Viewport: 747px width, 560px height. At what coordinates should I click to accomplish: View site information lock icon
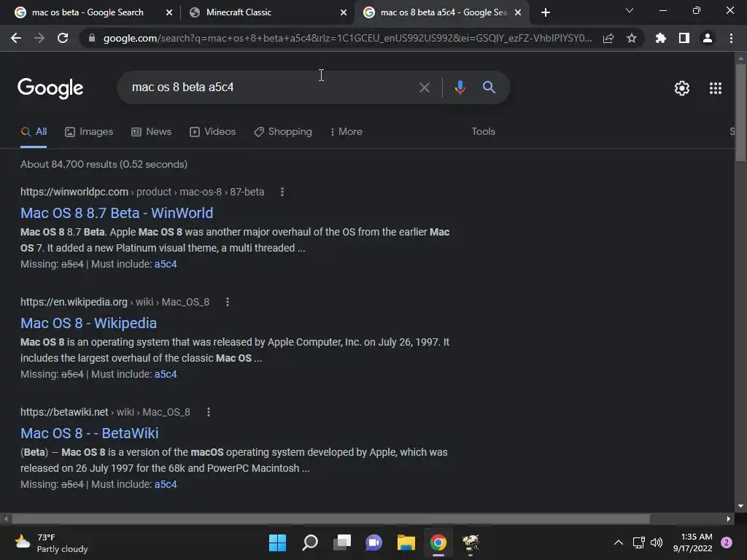coord(92,38)
